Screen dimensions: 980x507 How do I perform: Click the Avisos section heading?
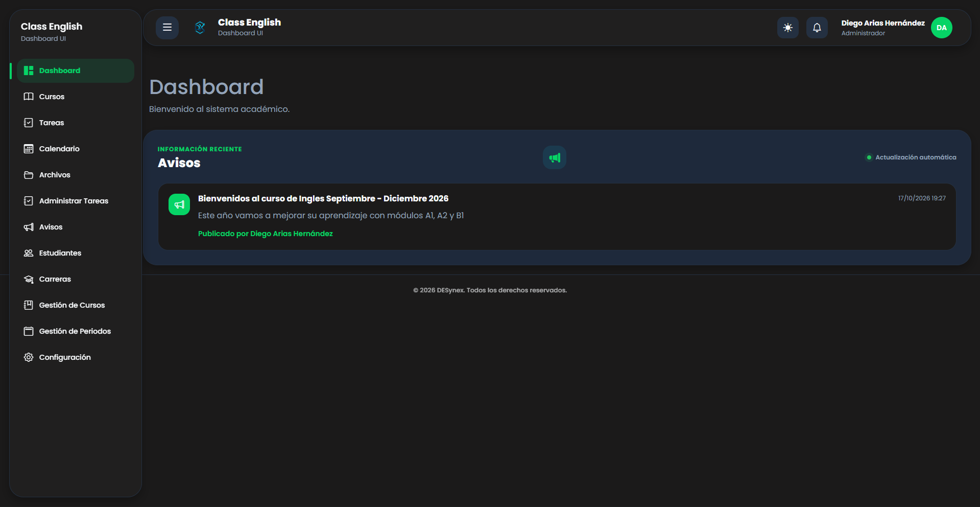(x=179, y=163)
